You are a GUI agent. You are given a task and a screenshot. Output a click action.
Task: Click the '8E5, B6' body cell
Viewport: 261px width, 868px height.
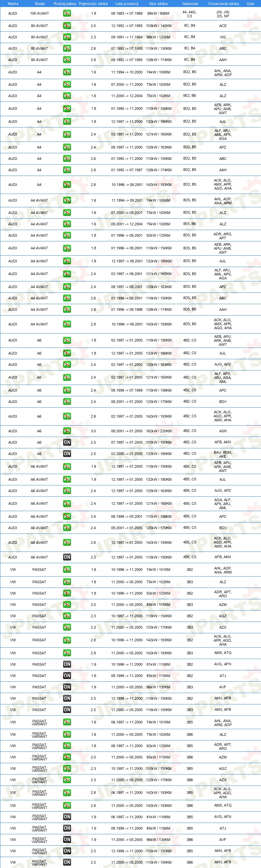coord(190,224)
